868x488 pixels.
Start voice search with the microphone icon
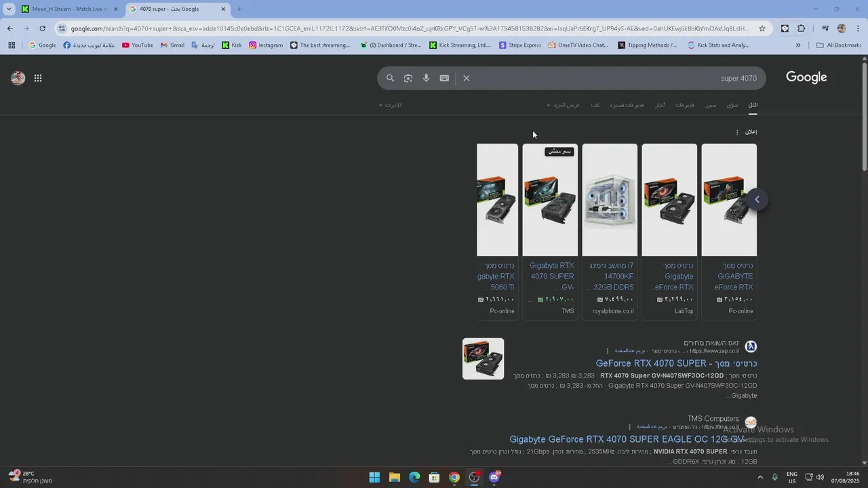click(x=427, y=78)
